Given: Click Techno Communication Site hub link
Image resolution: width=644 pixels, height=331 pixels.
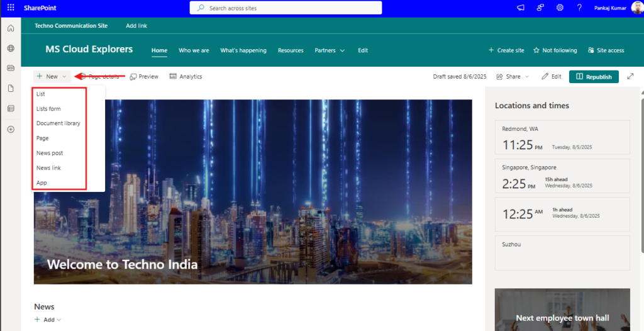Looking at the screenshot, I should [71, 26].
